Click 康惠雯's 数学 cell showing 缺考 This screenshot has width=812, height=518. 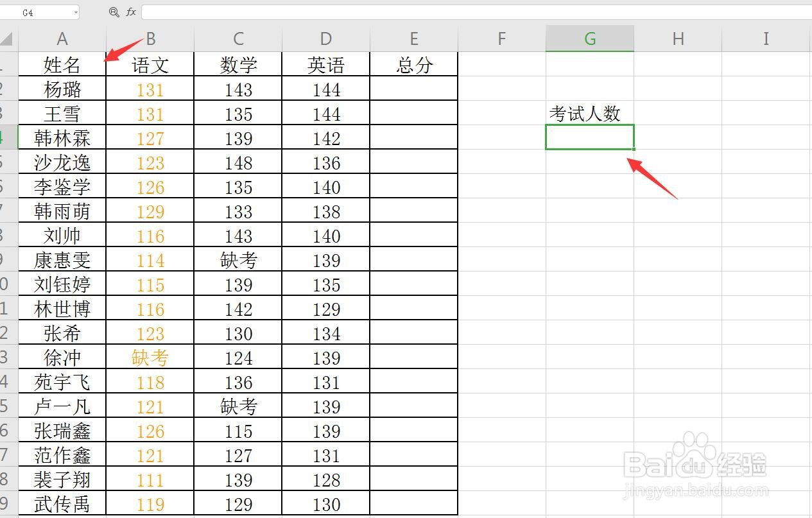238,259
